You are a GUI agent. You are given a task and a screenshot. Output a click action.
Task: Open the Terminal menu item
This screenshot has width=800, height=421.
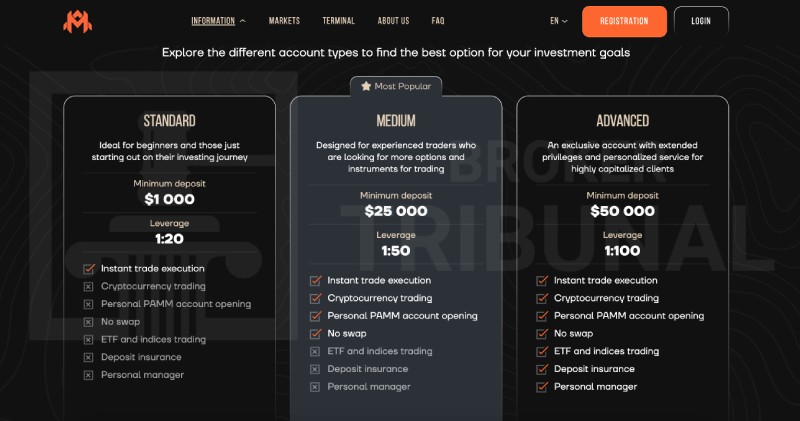[338, 21]
